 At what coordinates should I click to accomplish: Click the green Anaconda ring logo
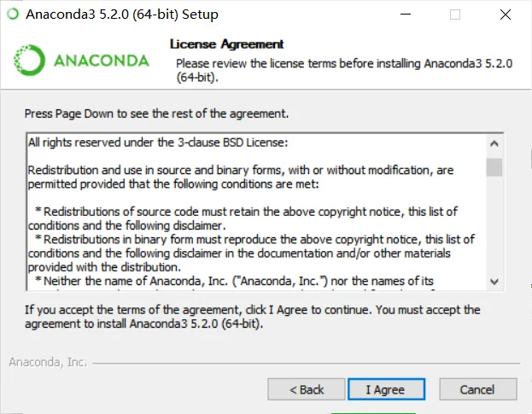pyautogui.click(x=29, y=60)
